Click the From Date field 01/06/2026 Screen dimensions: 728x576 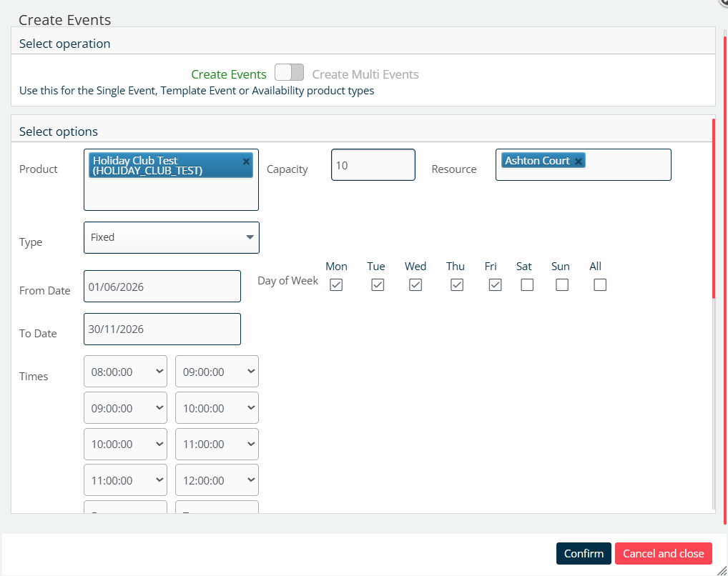(x=162, y=287)
